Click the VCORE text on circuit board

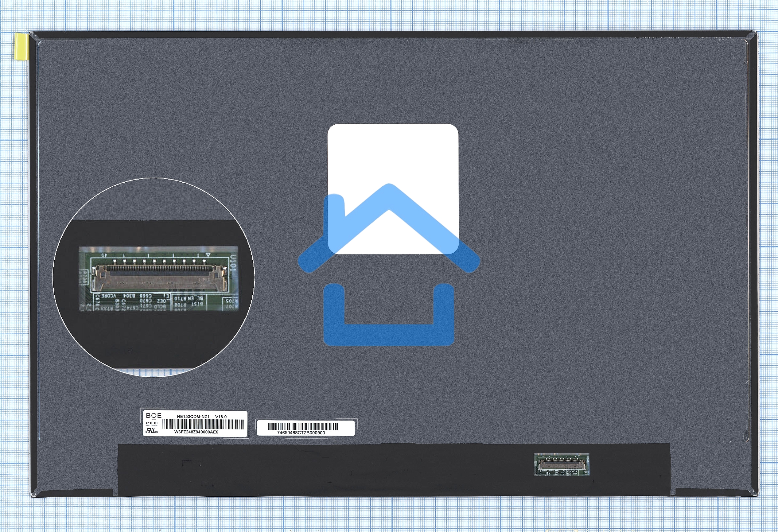pyautogui.click(x=109, y=296)
